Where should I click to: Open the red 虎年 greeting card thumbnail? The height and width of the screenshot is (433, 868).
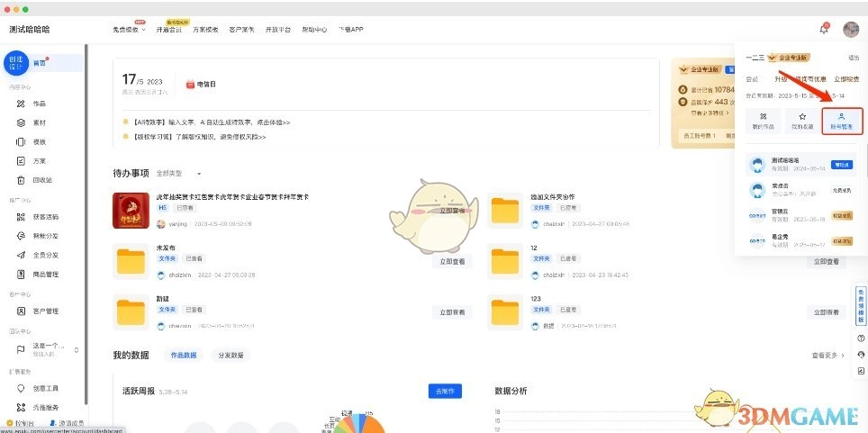coord(131,211)
